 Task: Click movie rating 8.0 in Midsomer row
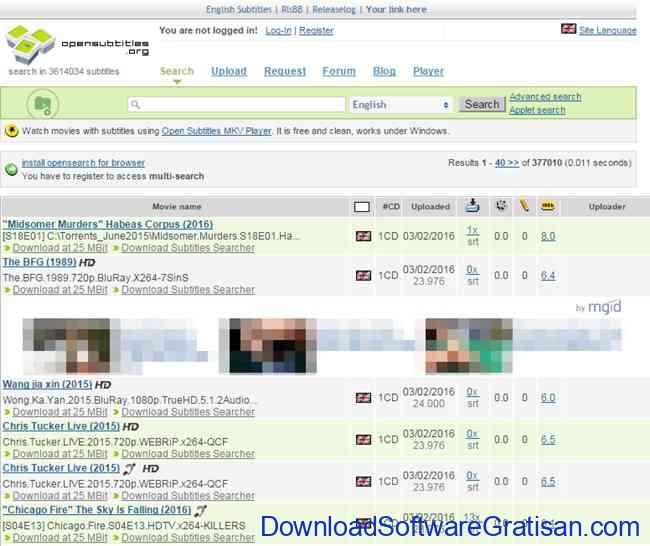[548, 236]
